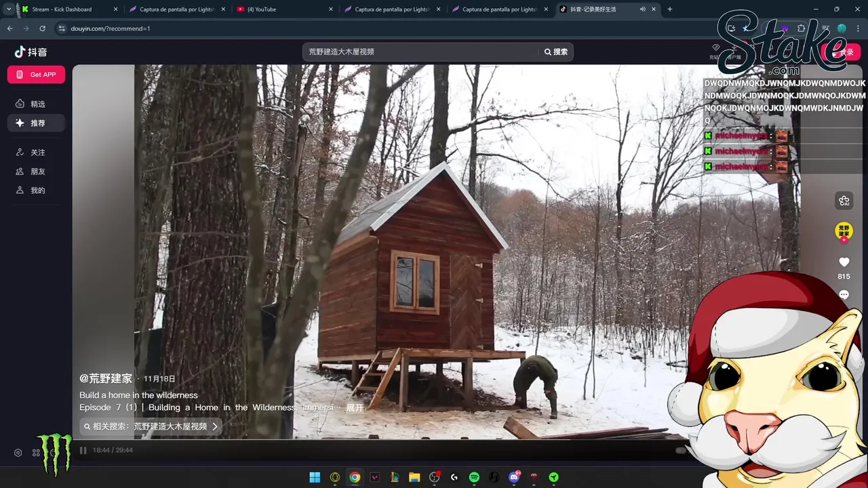Open the 我的 profile page
The image size is (868, 488).
coord(36,190)
